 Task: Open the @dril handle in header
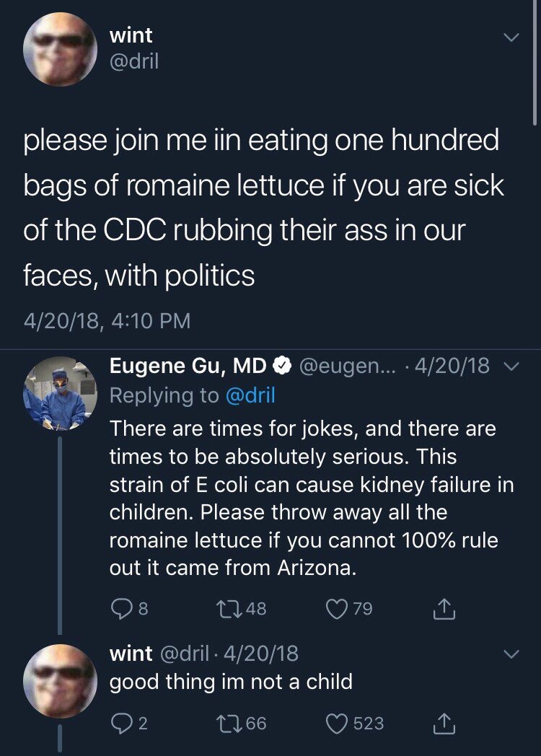133,62
